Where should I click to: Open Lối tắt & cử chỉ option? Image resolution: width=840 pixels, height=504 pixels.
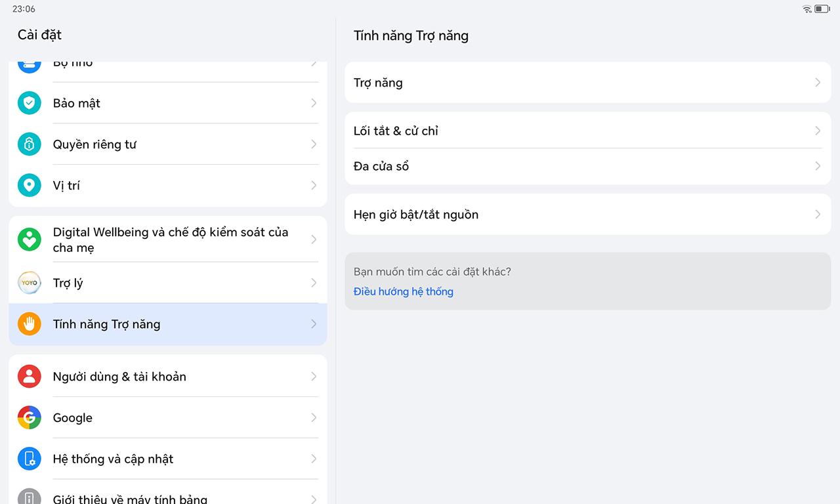coord(587,131)
